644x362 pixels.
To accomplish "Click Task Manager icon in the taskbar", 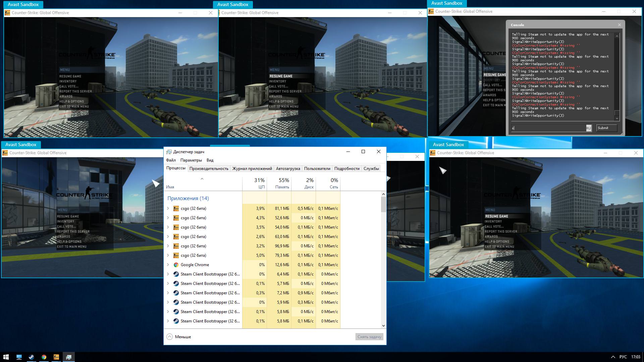I will click(x=69, y=357).
